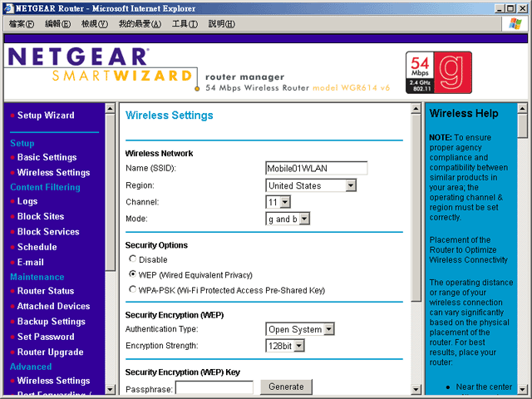The image size is (532, 399).
Task: Click main content scrollbar down arrow
Action: pos(416,389)
